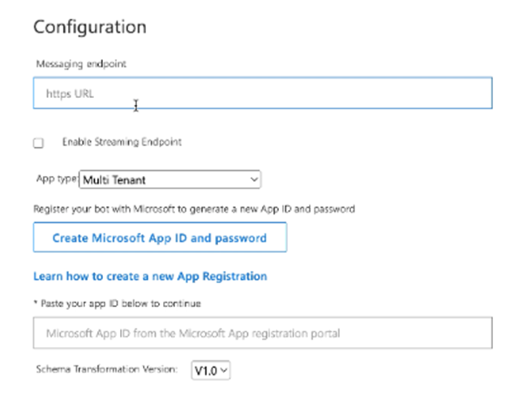Screen dimensions: 532x407
Task: Click the chevron arrow on Multi Tenant dropdown
Action: pos(254,179)
